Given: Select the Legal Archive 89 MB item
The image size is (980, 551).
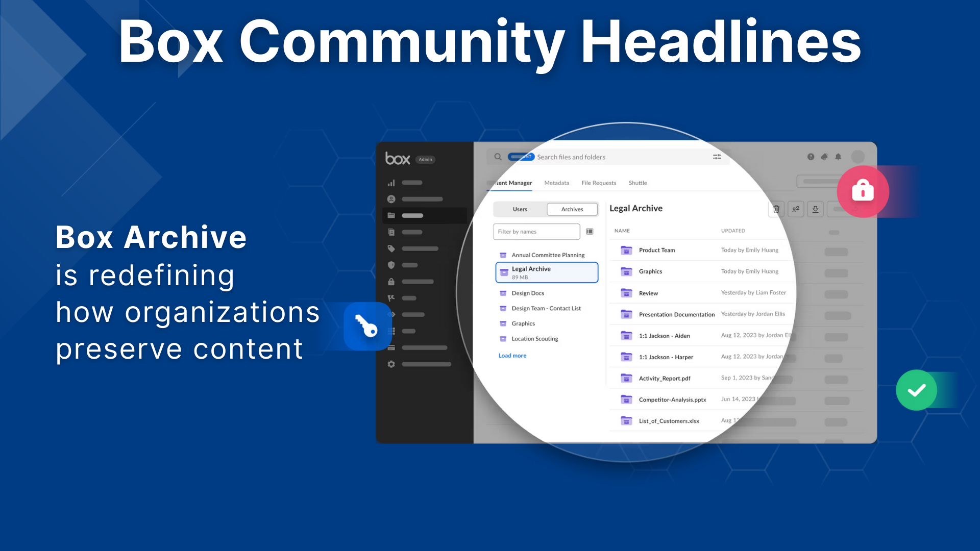Looking at the screenshot, I should tap(547, 272).
